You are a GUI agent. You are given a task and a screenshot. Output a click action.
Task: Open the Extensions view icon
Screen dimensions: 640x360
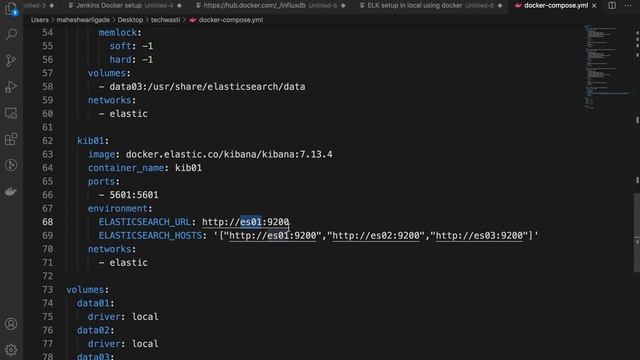coord(11,139)
